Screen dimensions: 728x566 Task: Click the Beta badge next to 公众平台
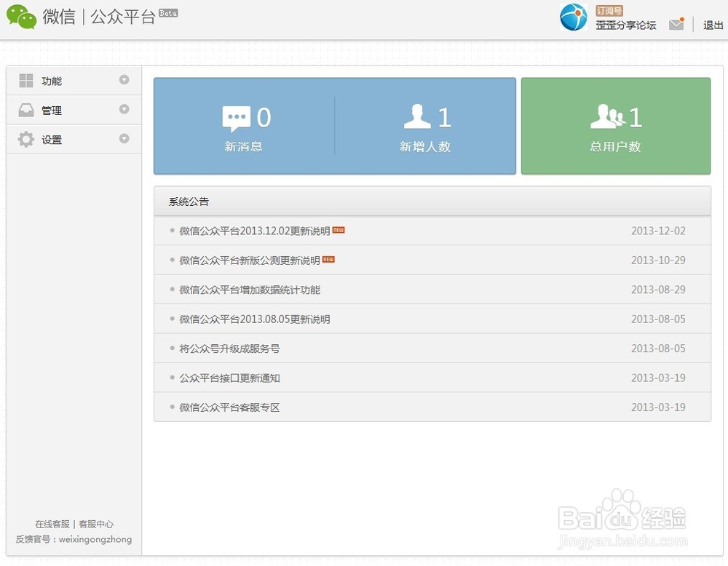[x=168, y=13]
